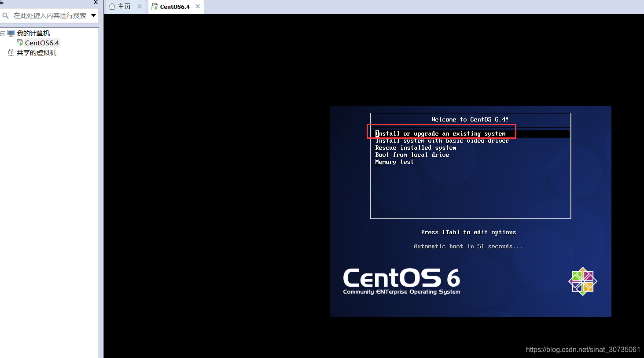Select 'Boot from local drive' option
The image size is (644, 358).
click(x=412, y=155)
